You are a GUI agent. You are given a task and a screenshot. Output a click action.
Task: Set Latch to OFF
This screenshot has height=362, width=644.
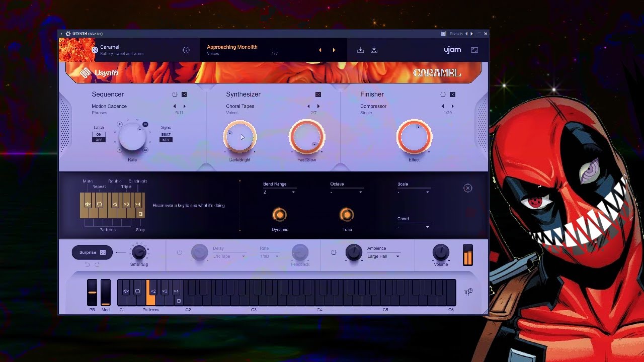click(x=99, y=140)
